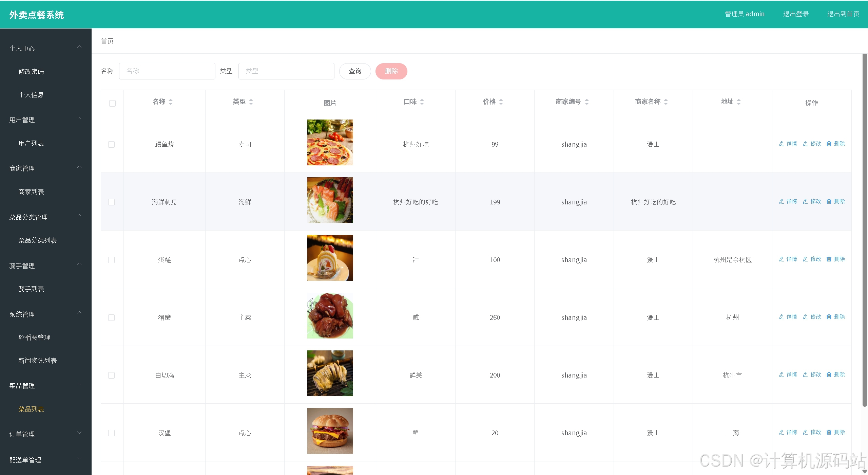
Task: Delete the 海鲜刺身 row
Action: [835, 202]
